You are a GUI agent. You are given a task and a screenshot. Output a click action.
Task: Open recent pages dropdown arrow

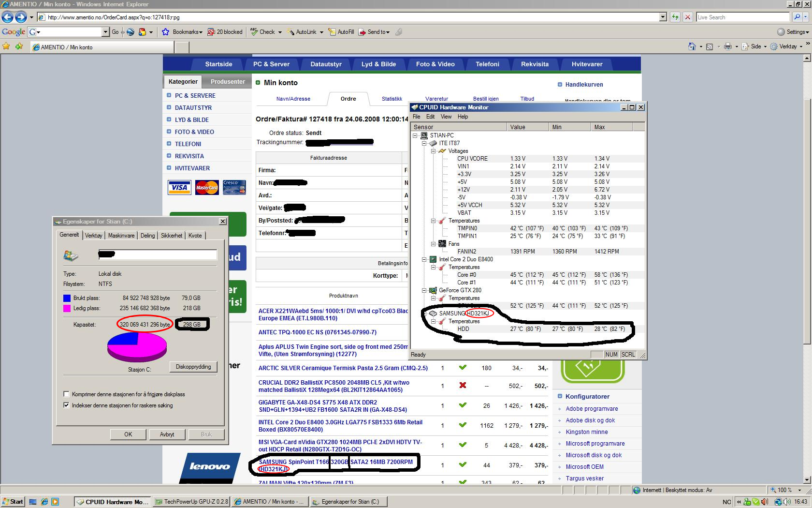point(31,17)
